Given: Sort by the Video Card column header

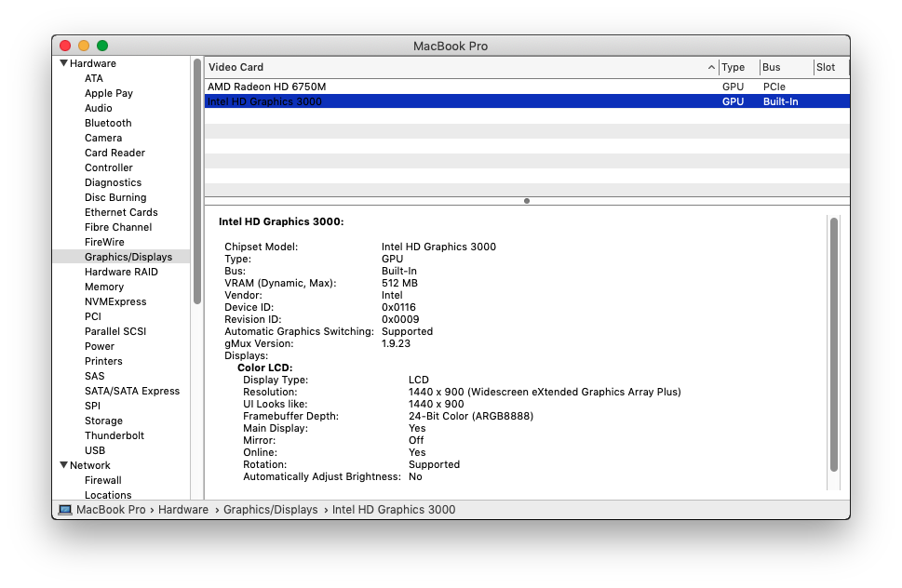Looking at the screenshot, I should click(462, 67).
